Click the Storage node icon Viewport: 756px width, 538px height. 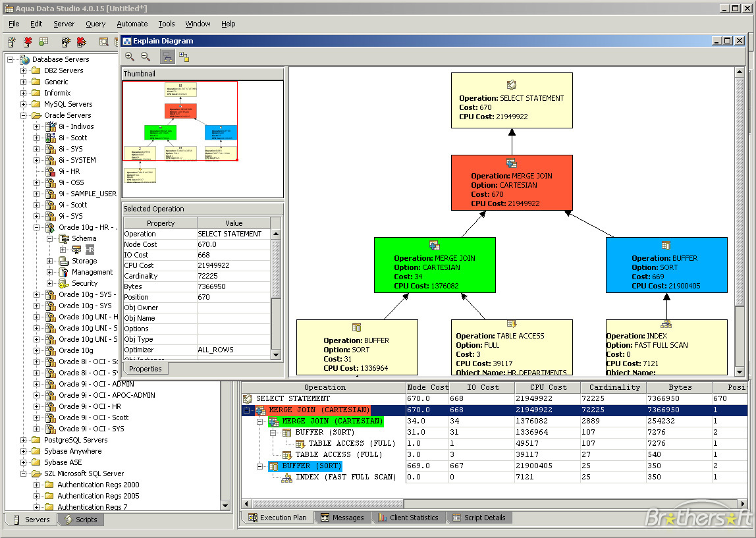(64, 261)
